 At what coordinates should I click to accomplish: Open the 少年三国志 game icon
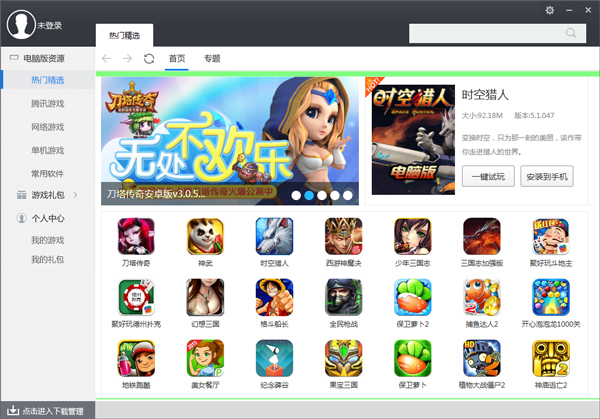[x=412, y=236]
